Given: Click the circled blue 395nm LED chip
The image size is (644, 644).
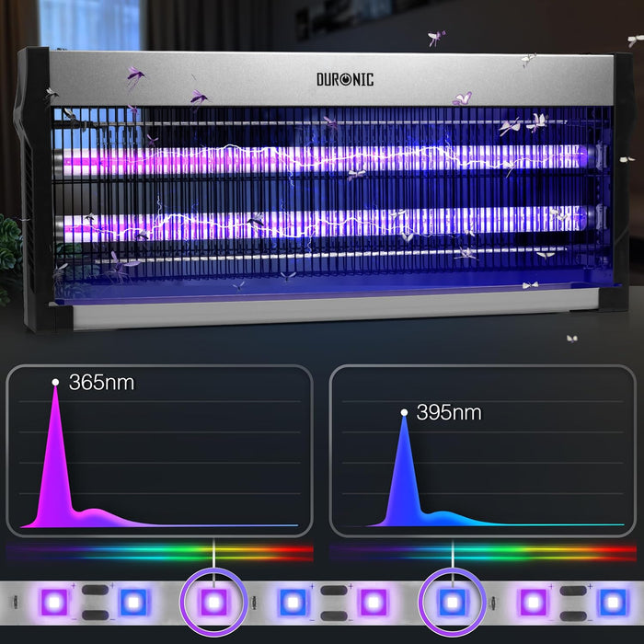Looking at the screenshot, I should coord(453,603).
